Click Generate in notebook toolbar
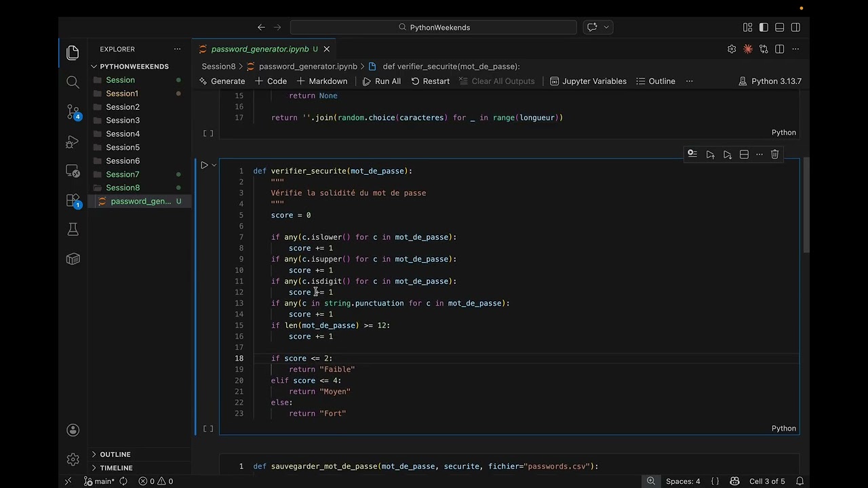The height and width of the screenshot is (488, 868). [x=222, y=81]
